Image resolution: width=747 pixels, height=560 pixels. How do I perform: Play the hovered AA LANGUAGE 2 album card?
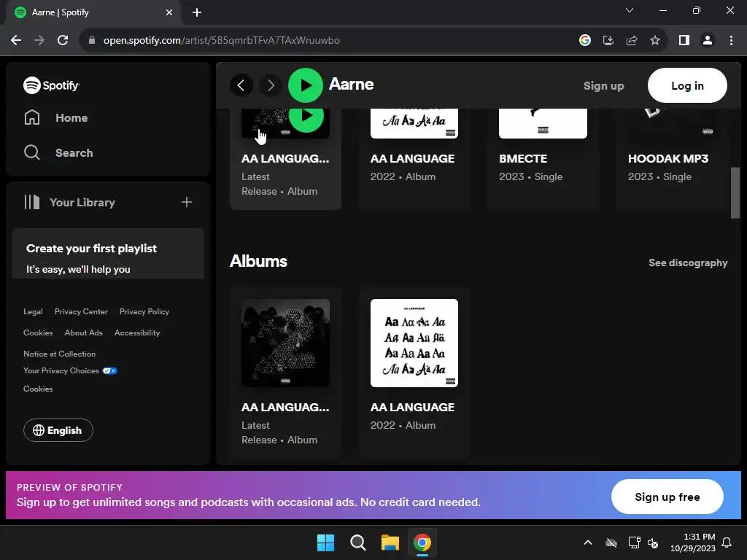[306, 117]
